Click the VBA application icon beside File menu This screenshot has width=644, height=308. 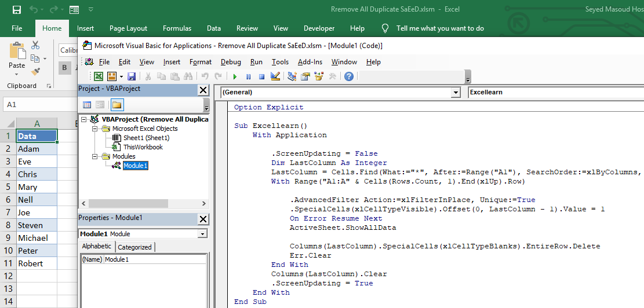[x=89, y=62]
